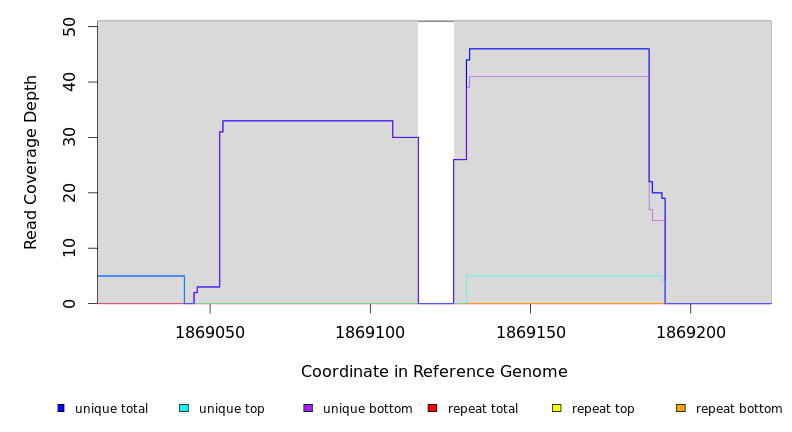Viewport: 792px width, 432px height.
Task: Click the "Coordinate in Reference Genome" axis title
Action: point(434,372)
